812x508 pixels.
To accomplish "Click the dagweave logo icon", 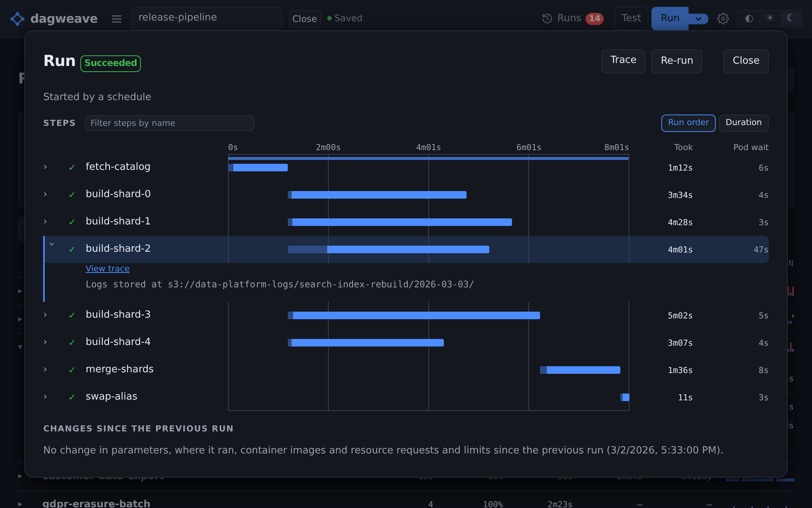I will [17, 19].
